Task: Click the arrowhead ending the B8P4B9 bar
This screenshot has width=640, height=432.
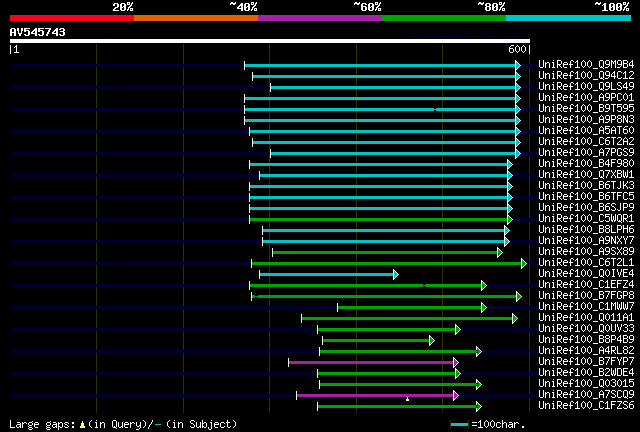Action: click(432, 341)
